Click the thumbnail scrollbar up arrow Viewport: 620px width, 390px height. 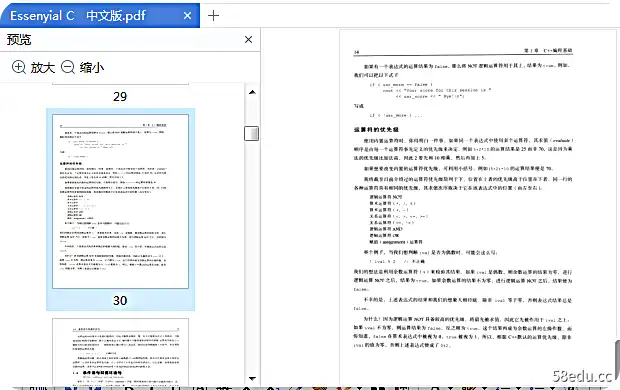coord(252,93)
